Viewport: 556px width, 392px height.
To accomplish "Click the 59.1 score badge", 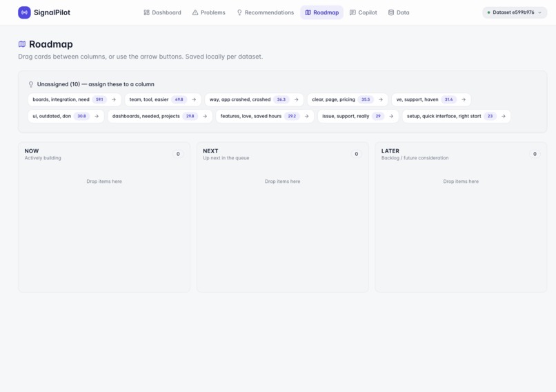I will 99,99.
